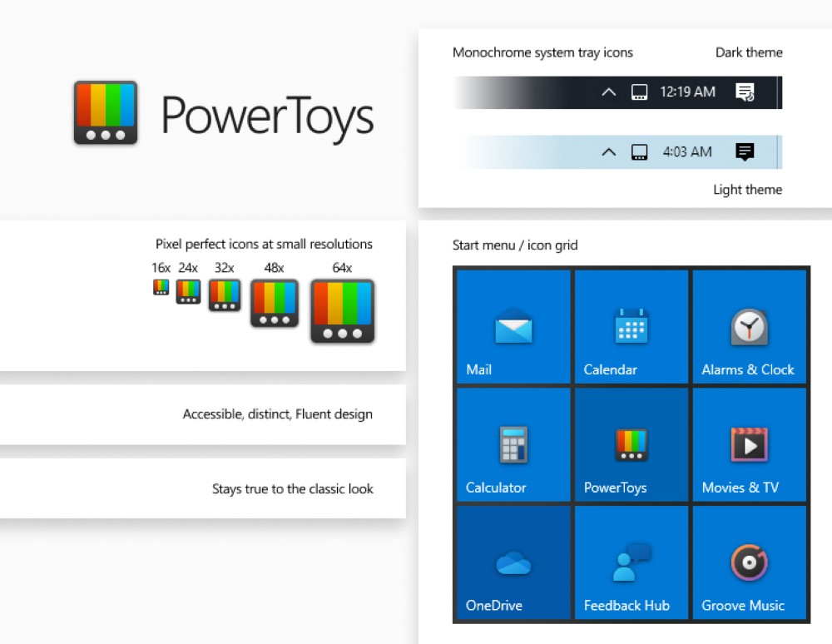Viewport: 832px width, 644px height.
Task: Click the '48x' size label
Action: tap(274, 267)
